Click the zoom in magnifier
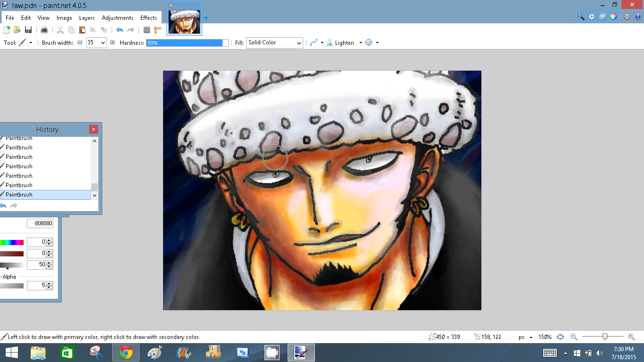Screen dimensions: 644x362 631,337
